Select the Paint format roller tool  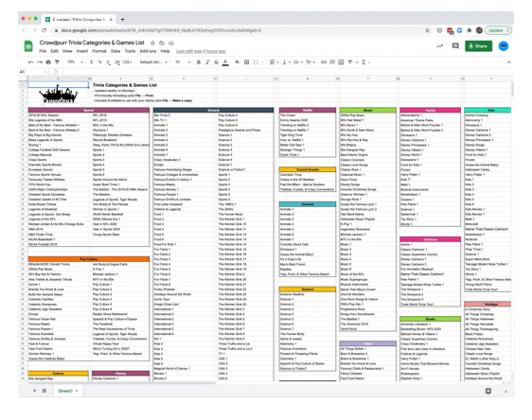click(x=57, y=62)
